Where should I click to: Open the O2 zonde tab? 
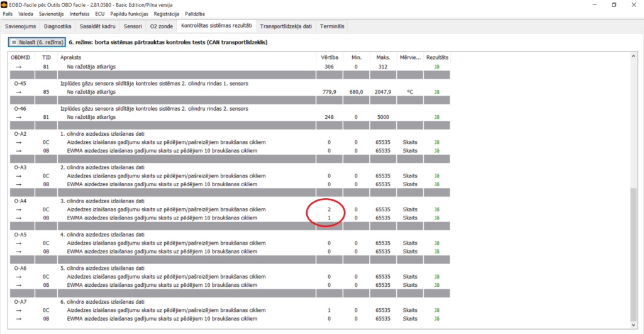coord(160,26)
